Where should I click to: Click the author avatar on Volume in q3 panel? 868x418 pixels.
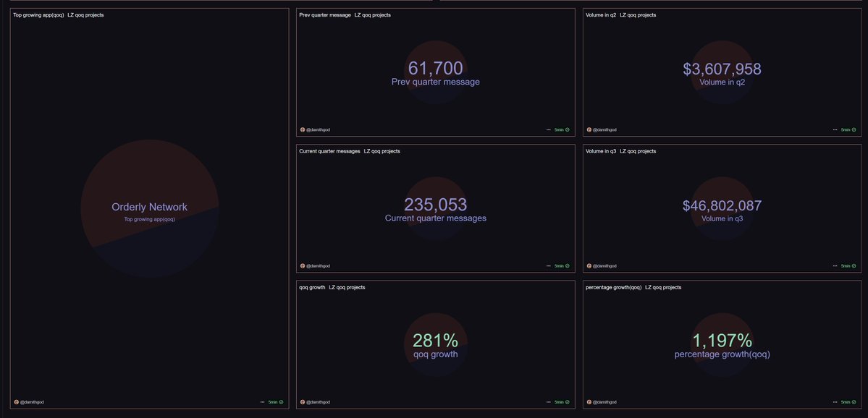[x=589, y=266]
